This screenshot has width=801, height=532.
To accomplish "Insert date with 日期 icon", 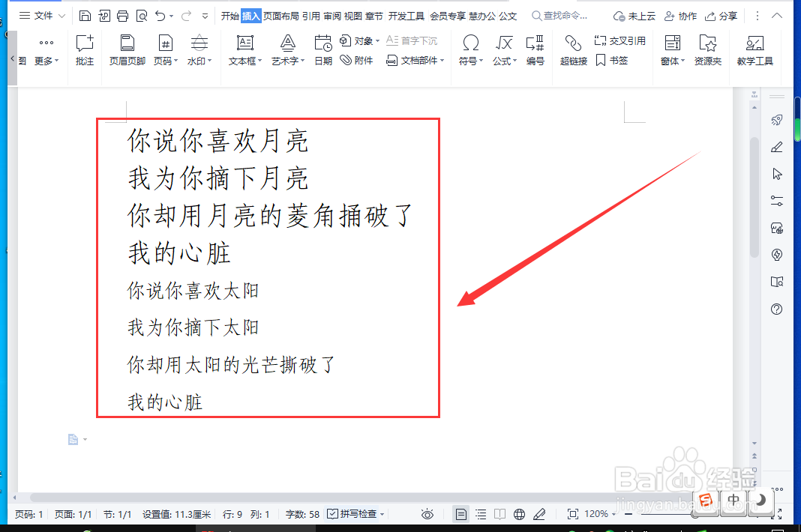I will click(323, 51).
